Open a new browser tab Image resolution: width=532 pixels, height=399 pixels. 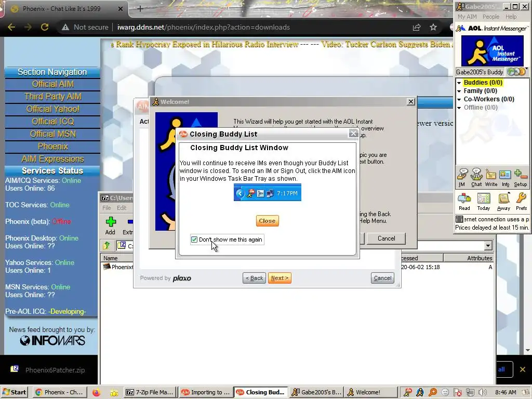coord(140,8)
